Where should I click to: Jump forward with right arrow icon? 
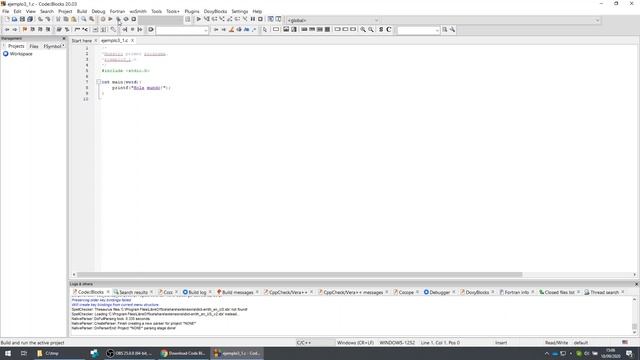15,29
